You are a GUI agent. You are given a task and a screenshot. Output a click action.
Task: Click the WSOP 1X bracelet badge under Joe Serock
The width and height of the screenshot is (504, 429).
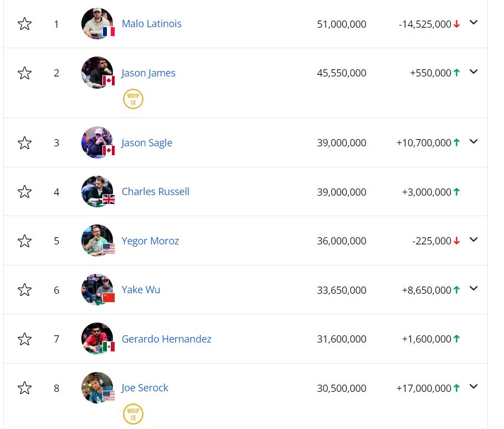tap(133, 414)
